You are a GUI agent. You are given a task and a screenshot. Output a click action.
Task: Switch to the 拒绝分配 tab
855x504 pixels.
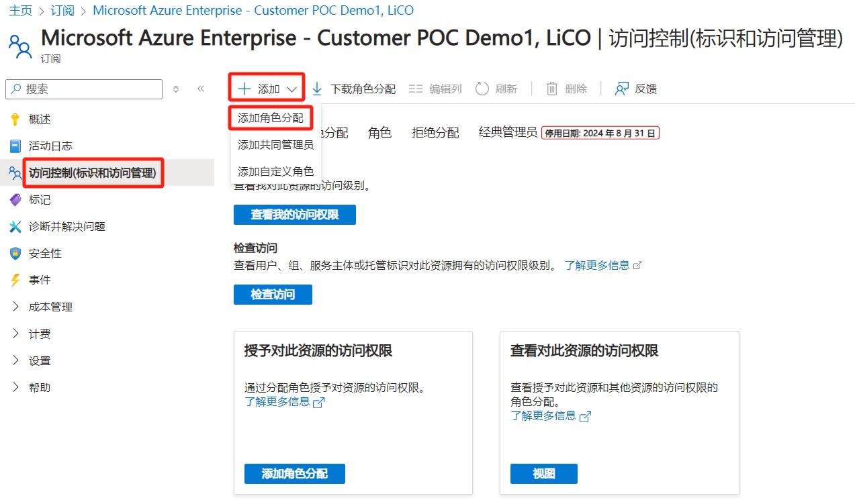(x=435, y=133)
